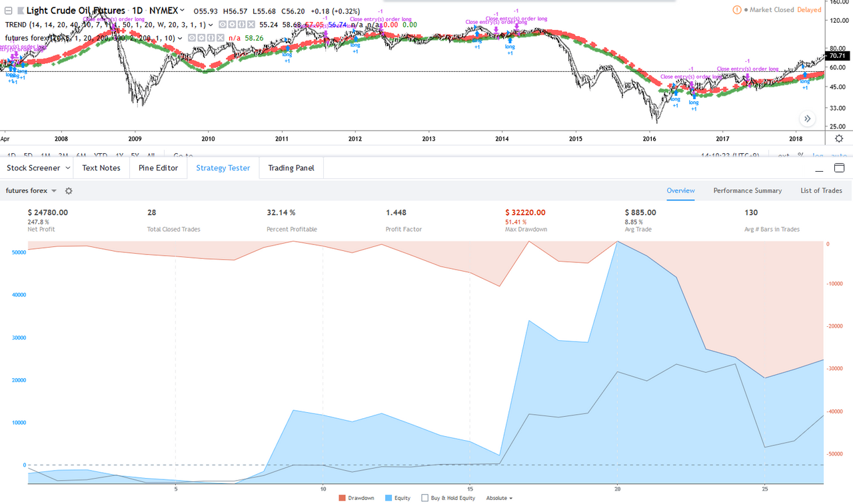The height and width of the screenshot is (504, 853).
Task: Click the 130 Avg # Bars value
Action: pos(751,213)
